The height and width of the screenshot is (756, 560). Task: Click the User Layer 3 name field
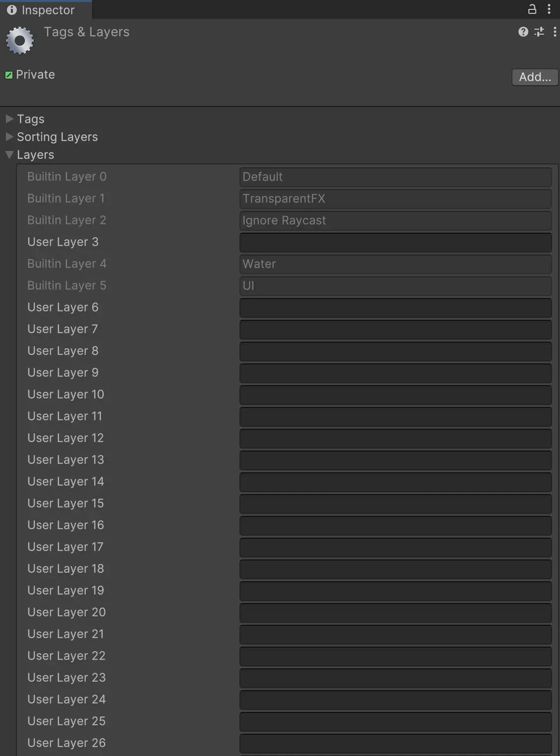click(x=395, y=242)
